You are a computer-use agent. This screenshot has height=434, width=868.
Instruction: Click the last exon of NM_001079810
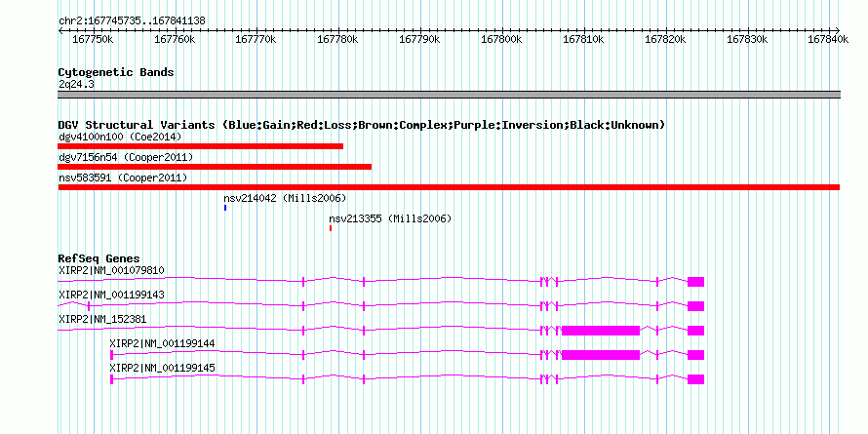(695, 282)
